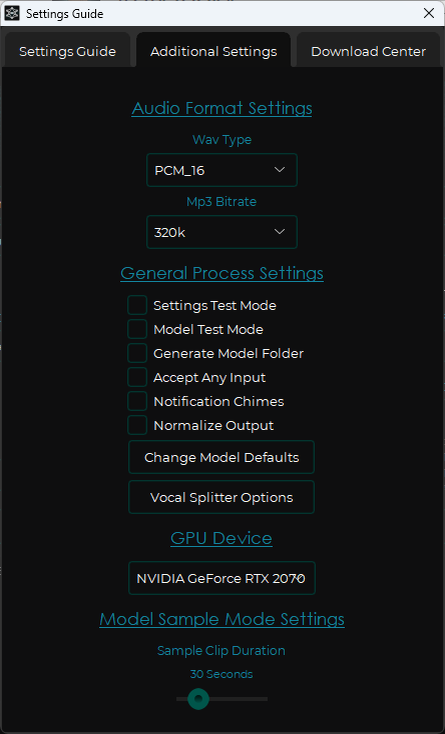Toggle Model Test Mode checkbox
The height and width of the screenshot is (734, 445).
tap(138, 329)
